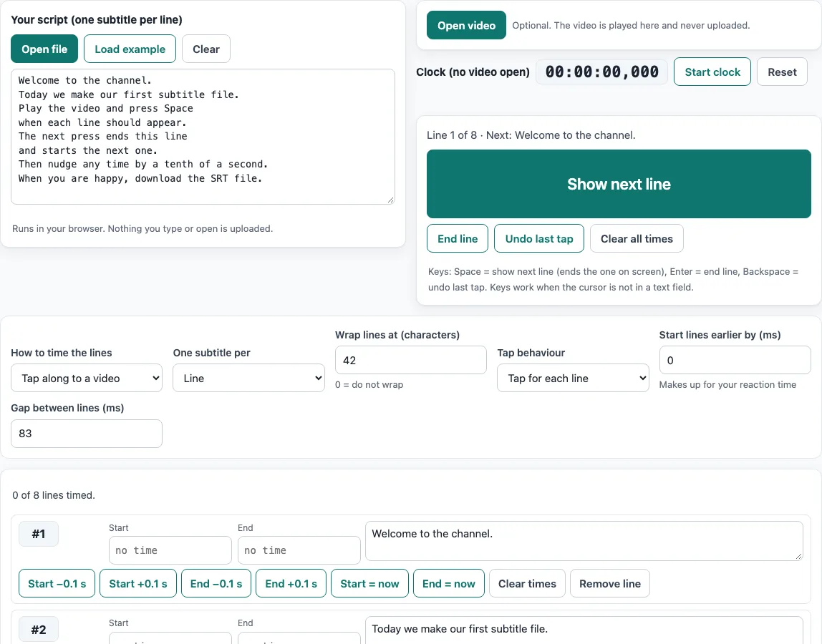Screen dimensions: 822x644
Task: Set line #1 end to now
Action: [449, 583]
